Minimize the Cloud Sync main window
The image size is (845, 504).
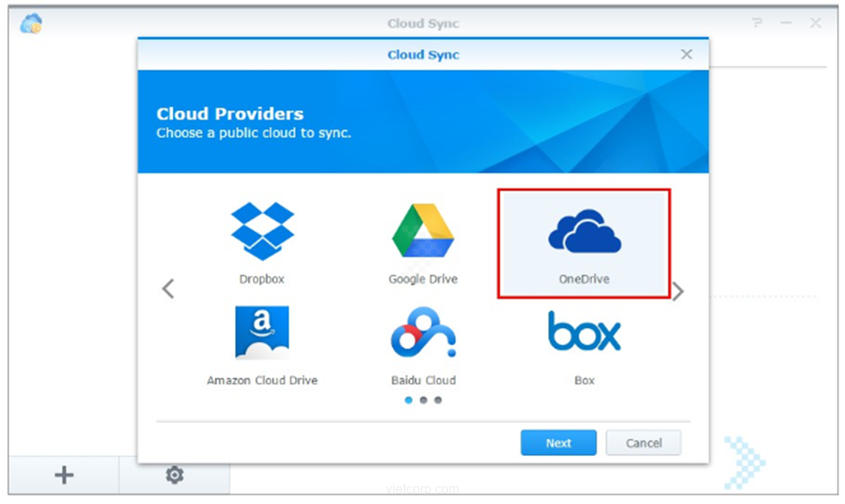point(786,24)
